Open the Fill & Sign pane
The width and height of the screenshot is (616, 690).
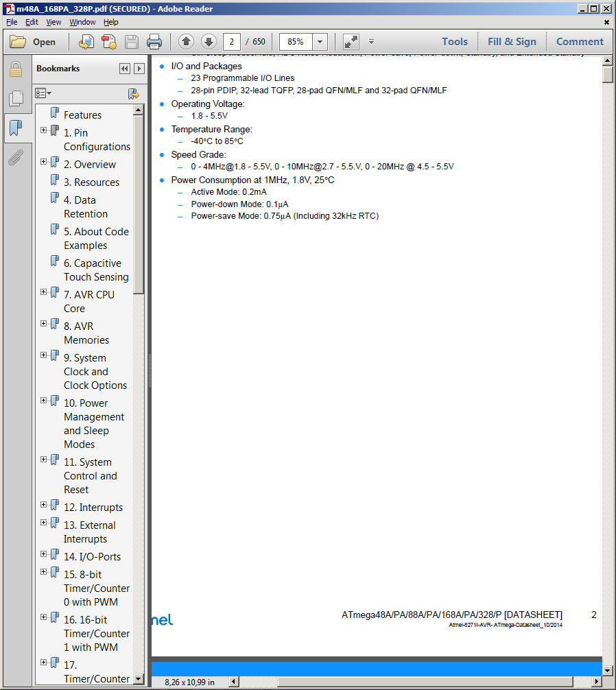[x=512, y=42]
